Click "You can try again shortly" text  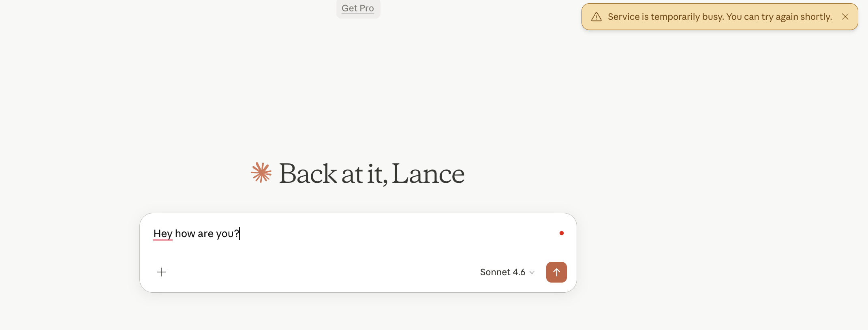tap(779, 17)
